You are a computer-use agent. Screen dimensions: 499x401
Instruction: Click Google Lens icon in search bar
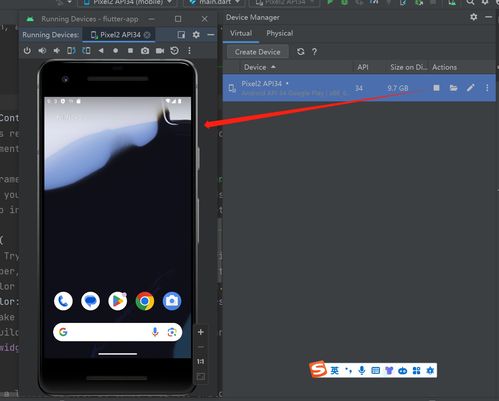(x=172, y=332)
